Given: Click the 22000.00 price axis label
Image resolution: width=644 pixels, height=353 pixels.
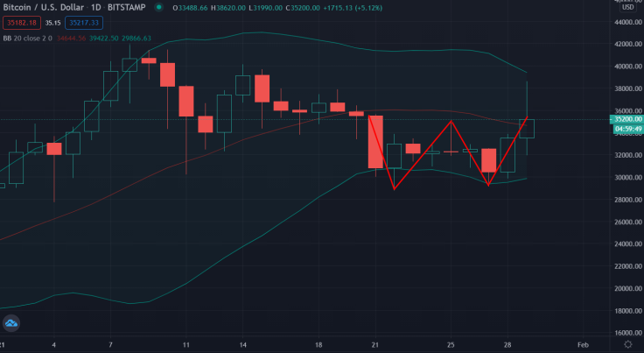Looking at the screenshot, I should [628, 266].
